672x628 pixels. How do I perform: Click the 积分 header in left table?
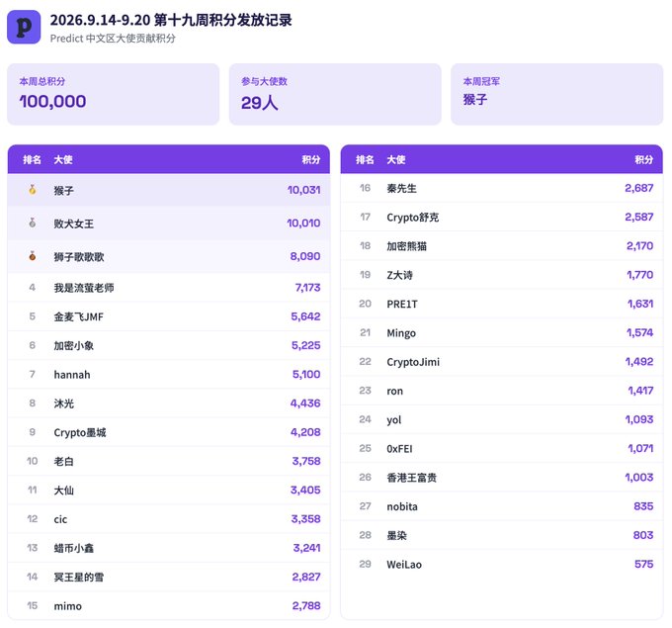point(311,159)
